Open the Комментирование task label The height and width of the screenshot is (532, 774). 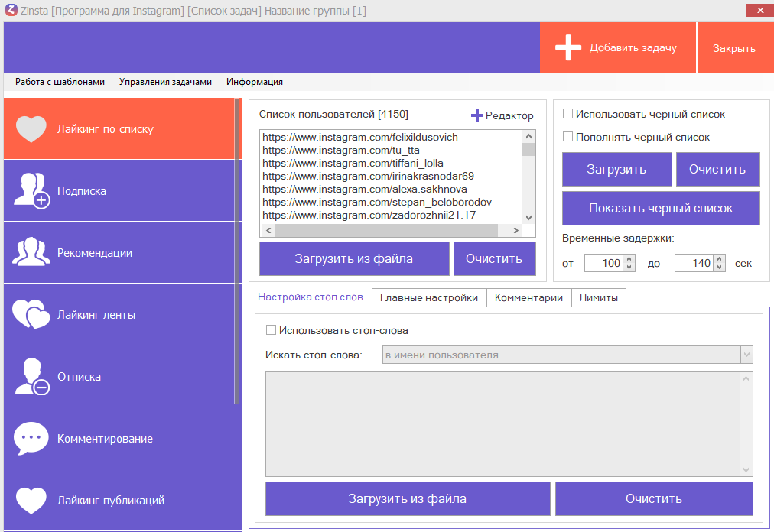[x=105, y=439]
